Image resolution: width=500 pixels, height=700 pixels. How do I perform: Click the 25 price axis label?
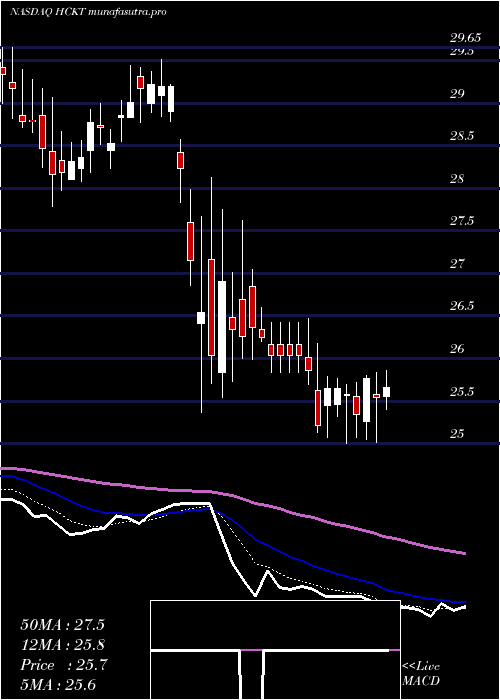coord(457,434)
